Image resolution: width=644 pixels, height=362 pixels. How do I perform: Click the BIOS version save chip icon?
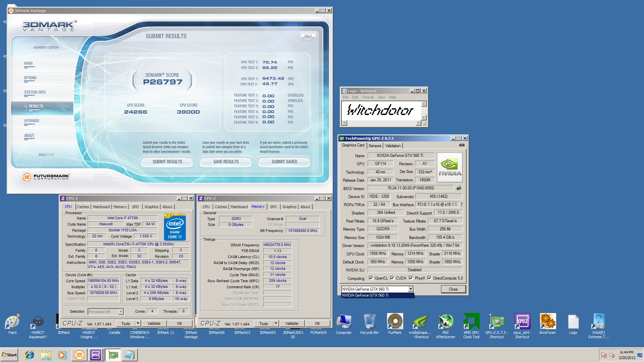click(x=459, y=188)
